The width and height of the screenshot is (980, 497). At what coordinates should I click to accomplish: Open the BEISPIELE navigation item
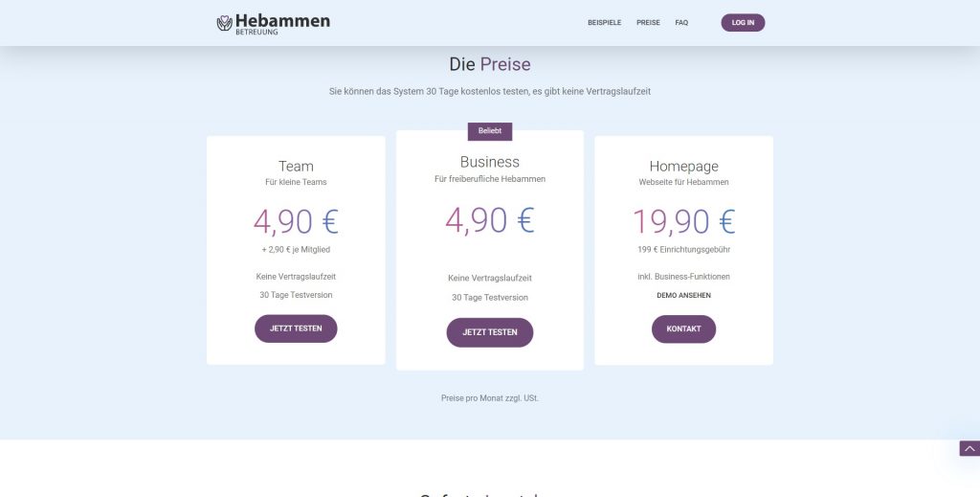pyautogui.click(x=604, y=23)
